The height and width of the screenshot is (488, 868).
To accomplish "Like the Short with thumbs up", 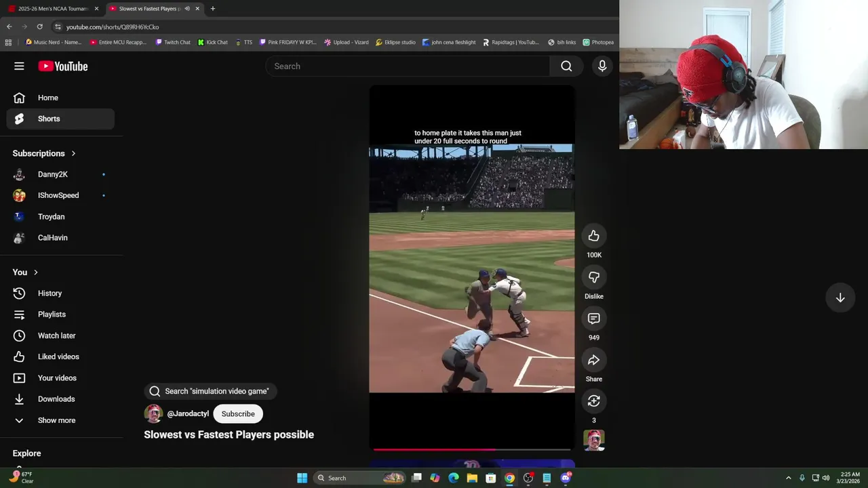I will tap(593, 236).
